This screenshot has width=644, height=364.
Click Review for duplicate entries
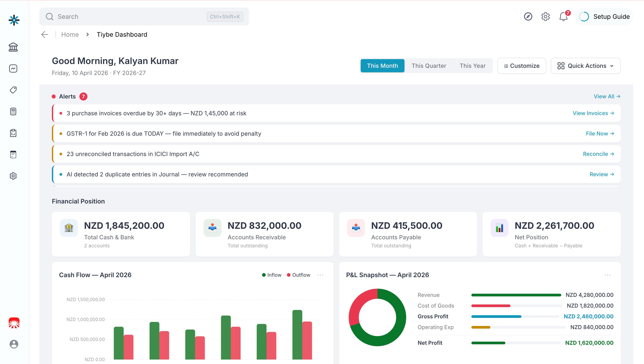[x=602, y=174]
